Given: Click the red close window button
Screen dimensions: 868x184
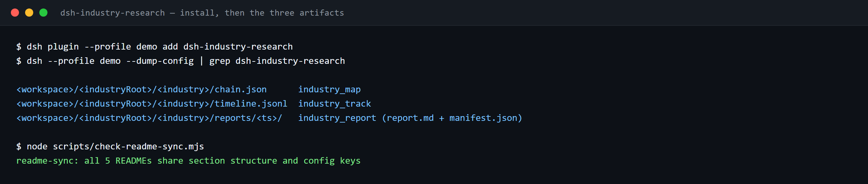Looking at the screenshot, I should pos(15,13).
